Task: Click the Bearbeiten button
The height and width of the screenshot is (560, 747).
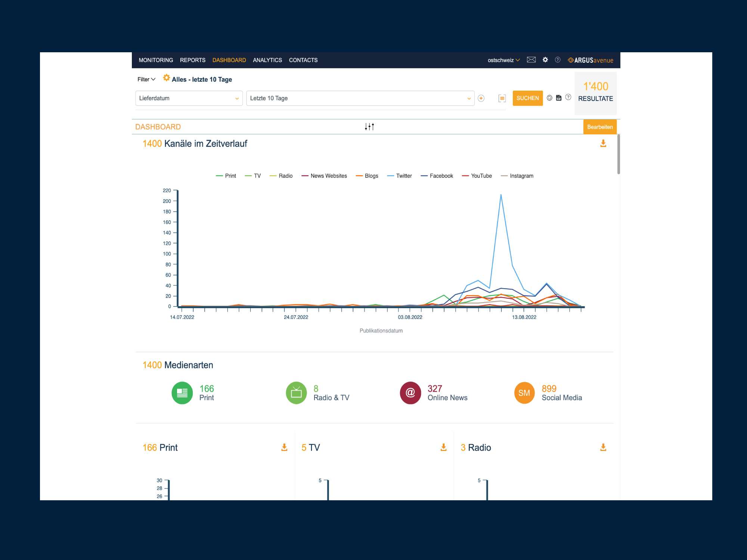Action: [599, 127]
